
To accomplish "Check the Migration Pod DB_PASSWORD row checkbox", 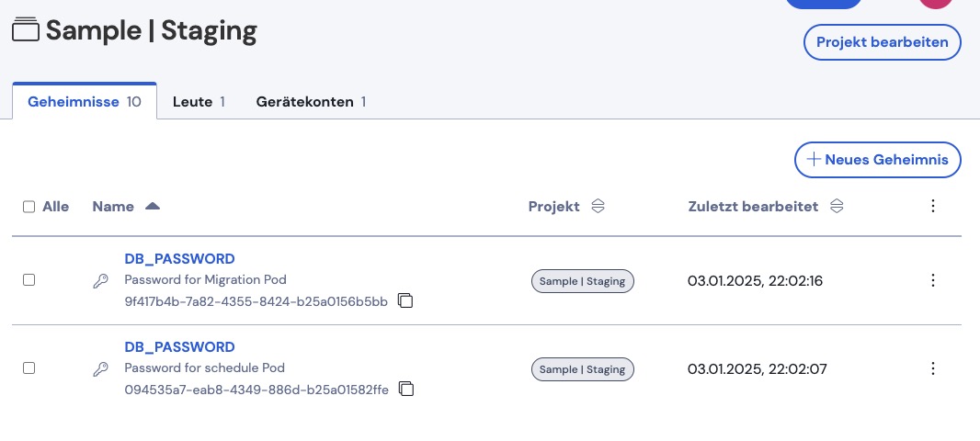I will 28,280.
